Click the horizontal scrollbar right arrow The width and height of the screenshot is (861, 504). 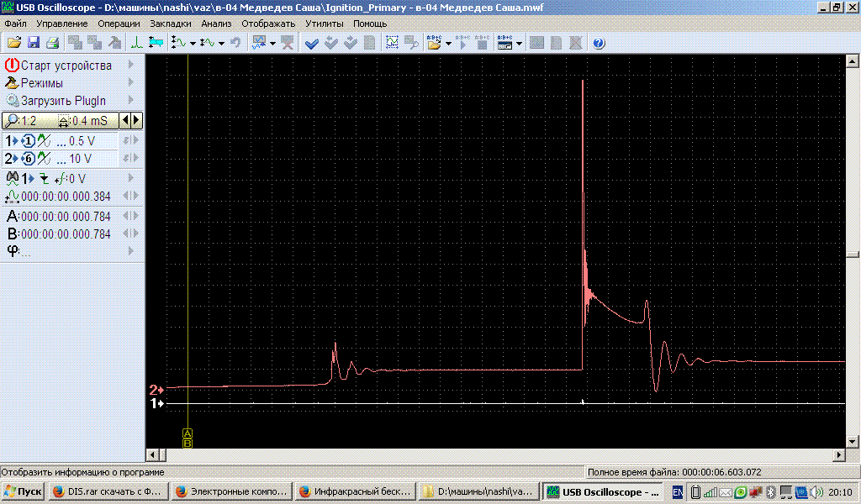[x=838, y=454]
